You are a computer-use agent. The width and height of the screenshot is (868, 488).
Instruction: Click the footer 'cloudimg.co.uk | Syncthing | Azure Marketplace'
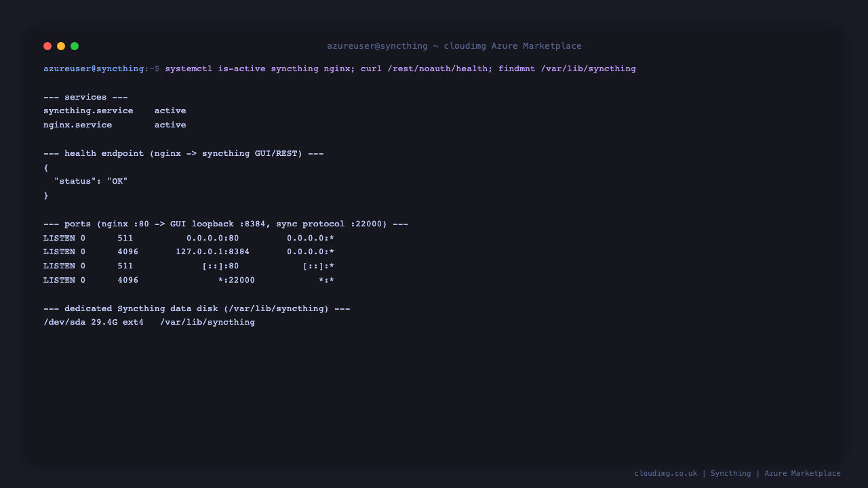point(737,473)
